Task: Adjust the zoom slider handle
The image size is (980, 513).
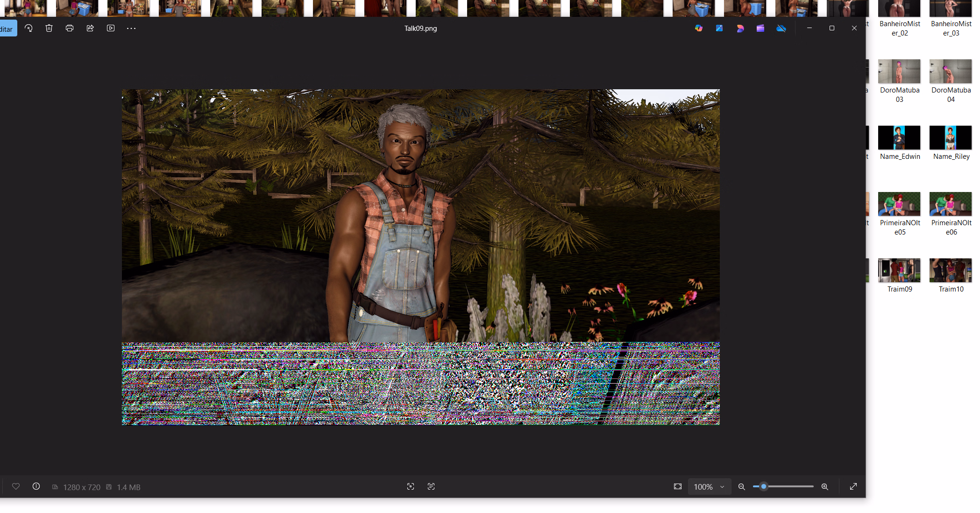Action: tap(764, 486)
